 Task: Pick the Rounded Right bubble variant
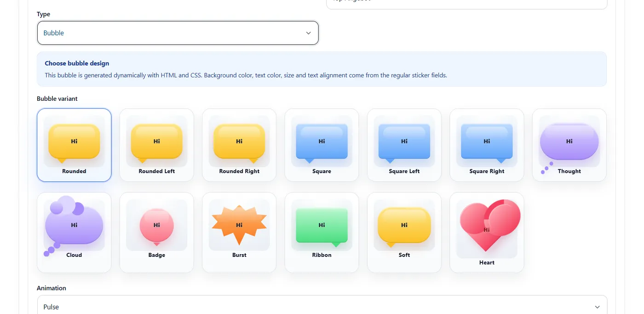point(239,145)
